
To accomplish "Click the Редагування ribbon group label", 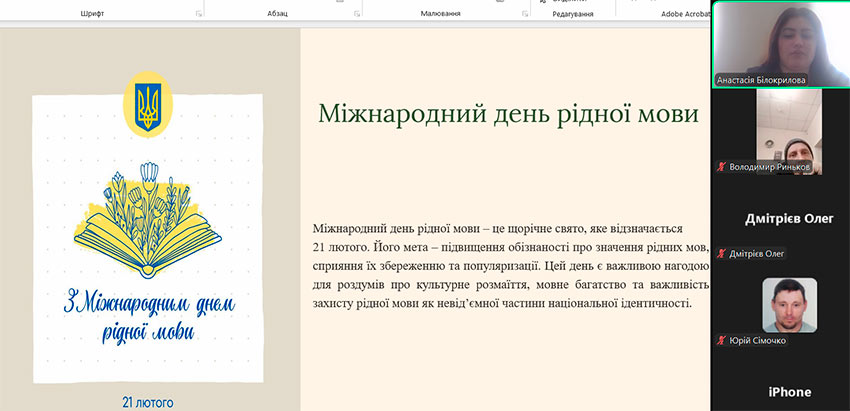I will [573, 14].
